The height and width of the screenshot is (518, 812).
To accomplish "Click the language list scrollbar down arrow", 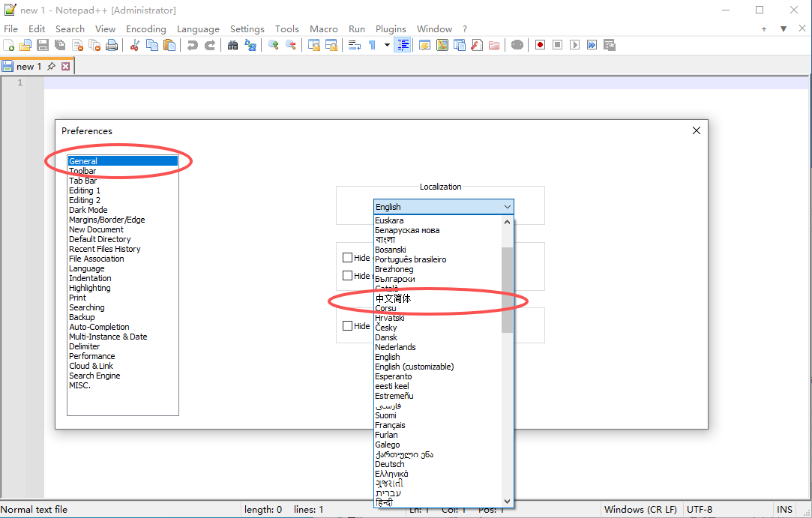I will click(508, 501).
